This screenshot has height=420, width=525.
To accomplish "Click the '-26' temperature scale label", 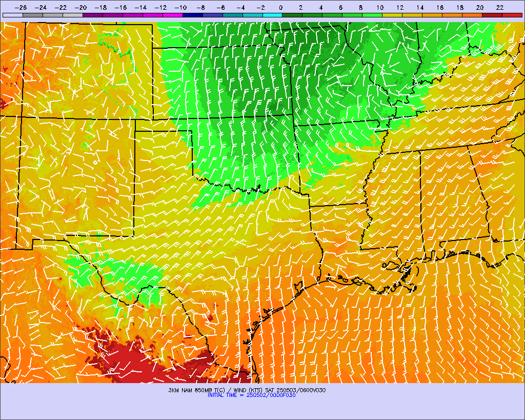I will pos(21,7).
